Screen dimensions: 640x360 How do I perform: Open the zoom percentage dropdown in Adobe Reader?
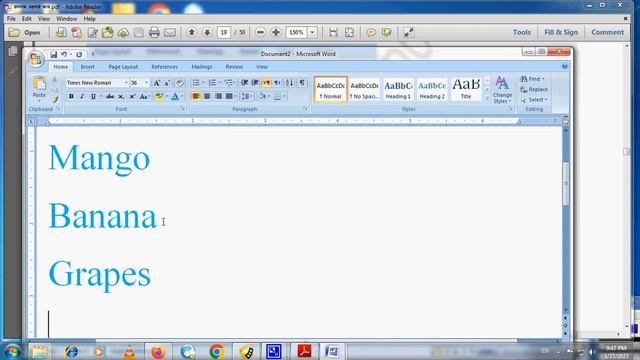pyautogui.click(x=312, y=33)
